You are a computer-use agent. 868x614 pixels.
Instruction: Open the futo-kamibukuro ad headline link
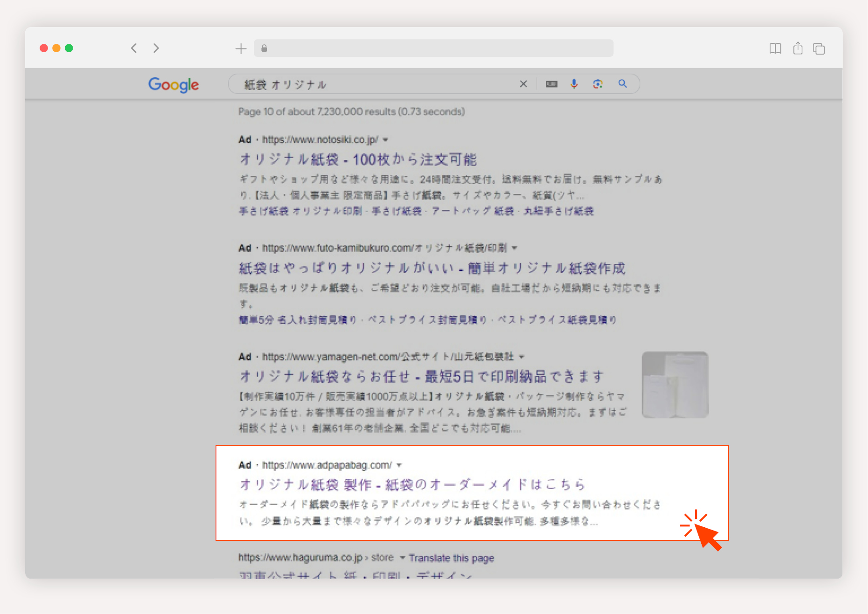coord(432,268)
